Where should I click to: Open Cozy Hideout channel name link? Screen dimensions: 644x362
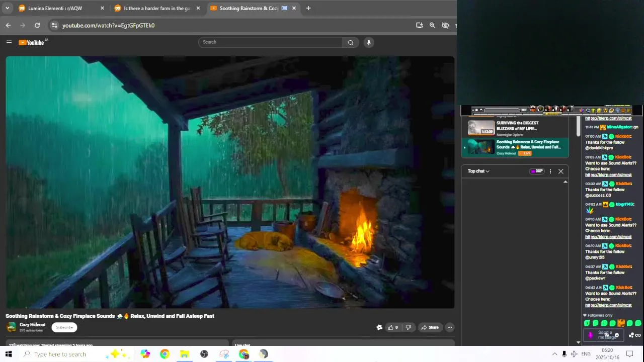pyautogui.click(x=32, y=325)
